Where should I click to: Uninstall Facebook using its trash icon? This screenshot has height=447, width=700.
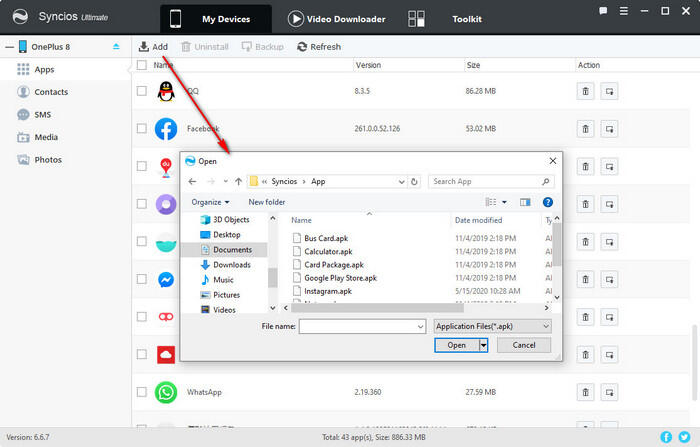(x=585, y=129)
